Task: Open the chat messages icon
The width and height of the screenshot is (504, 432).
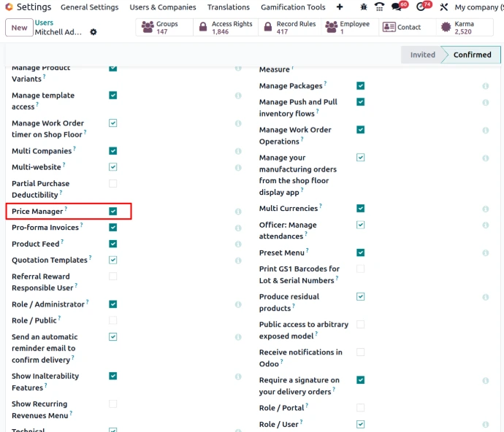Action: point(397,7)
